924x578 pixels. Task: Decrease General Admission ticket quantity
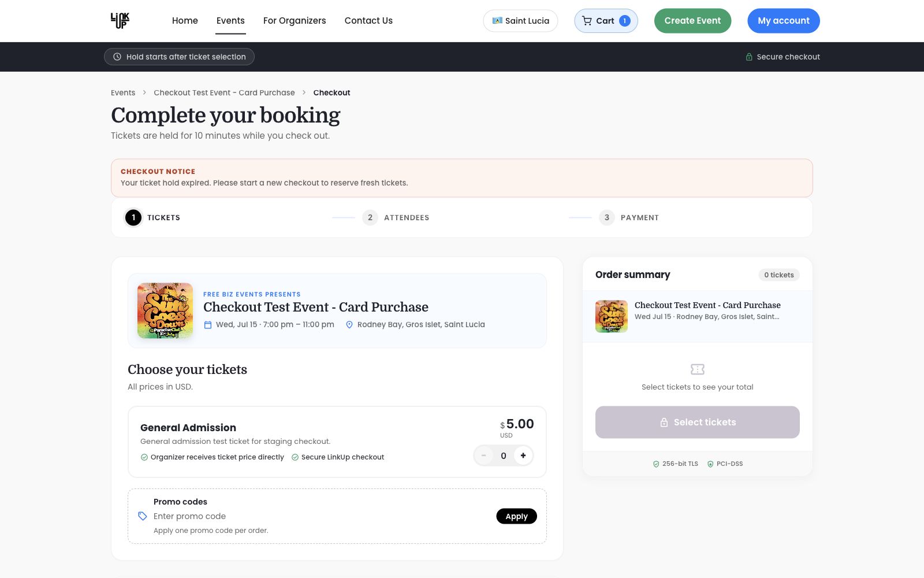pos(484,455)
